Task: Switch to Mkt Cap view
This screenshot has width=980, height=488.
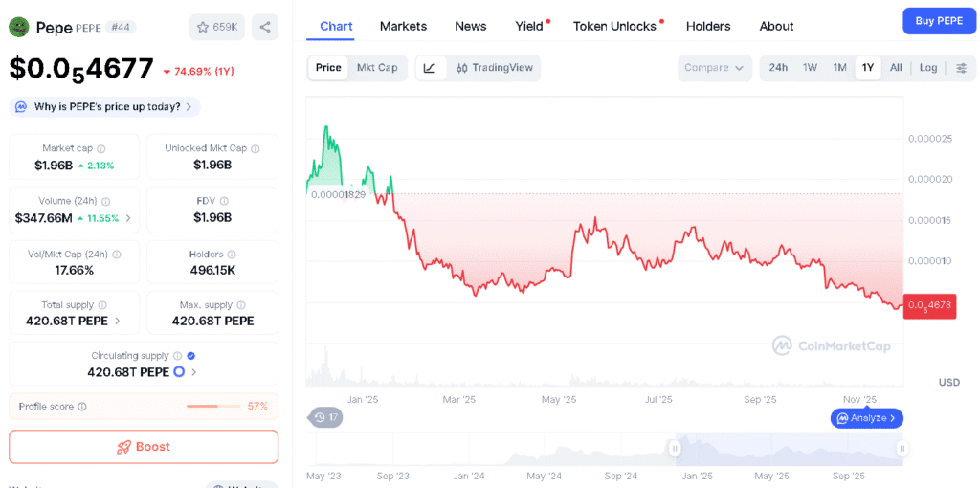Action: (377, 68)
